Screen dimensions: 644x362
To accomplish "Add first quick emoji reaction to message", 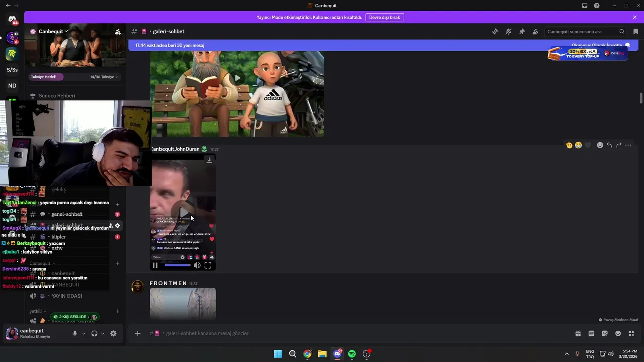I will (x=569, y=145).
